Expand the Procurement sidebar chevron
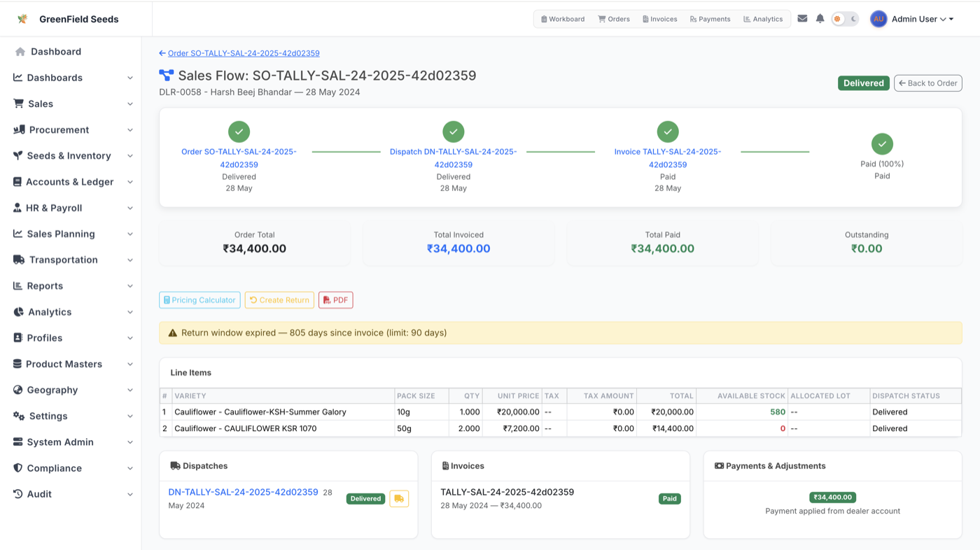Image resolution: width=980 pixels, height=550 pixels. point(130,129)
